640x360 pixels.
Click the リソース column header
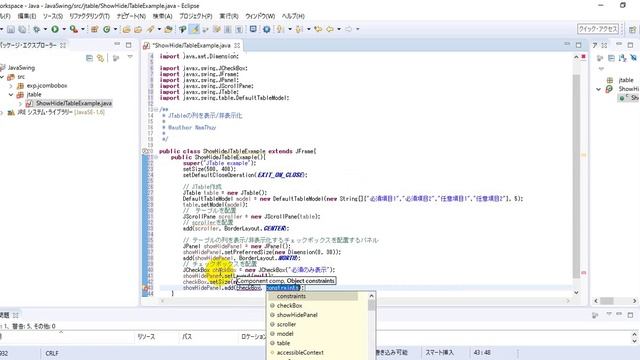[146, 337]
